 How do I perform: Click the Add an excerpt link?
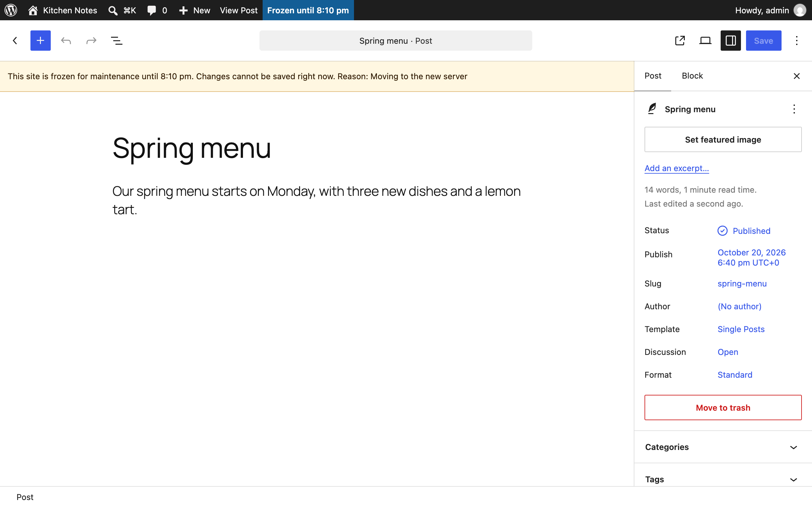(x=677, y=168)
